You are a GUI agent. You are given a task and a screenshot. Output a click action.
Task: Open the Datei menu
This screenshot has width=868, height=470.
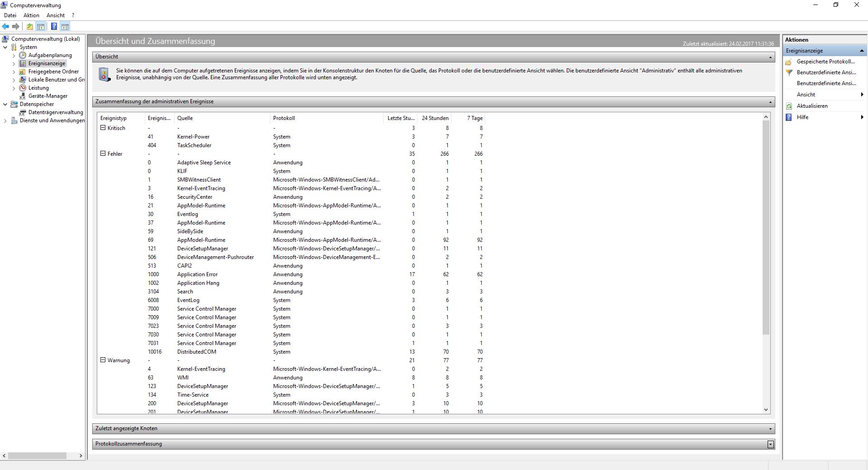tap(10, 15)
